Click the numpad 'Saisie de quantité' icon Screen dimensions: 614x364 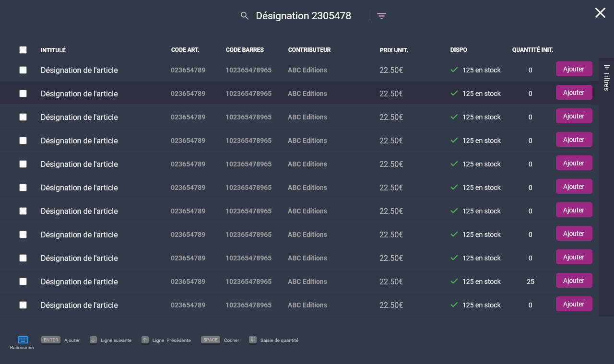(253, 340)
